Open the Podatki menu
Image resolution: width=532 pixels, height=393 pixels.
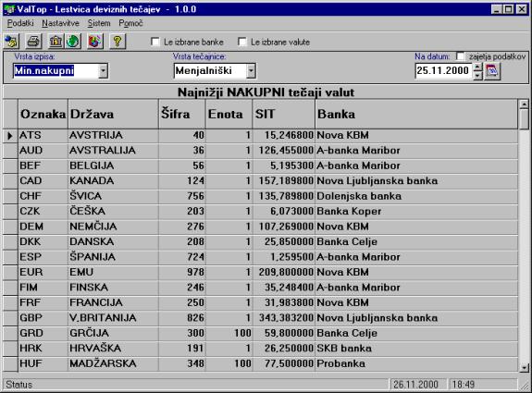coord(20,23)
